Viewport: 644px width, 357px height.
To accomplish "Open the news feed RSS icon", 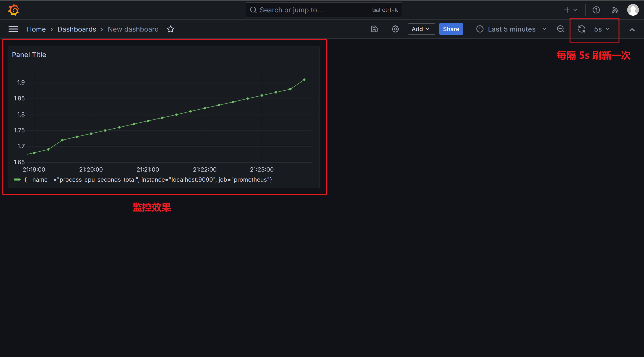I will click(615, 10).
